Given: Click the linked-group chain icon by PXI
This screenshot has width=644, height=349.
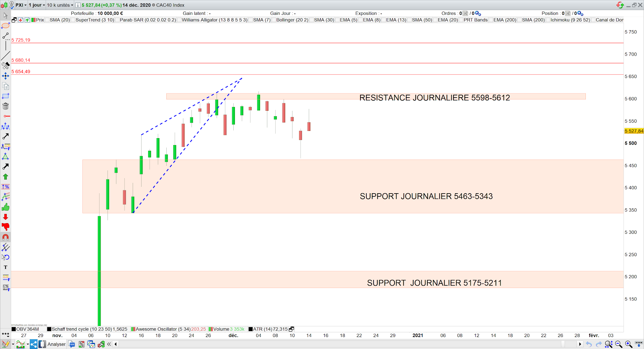Looking at the screenshot, I should 12,5.
